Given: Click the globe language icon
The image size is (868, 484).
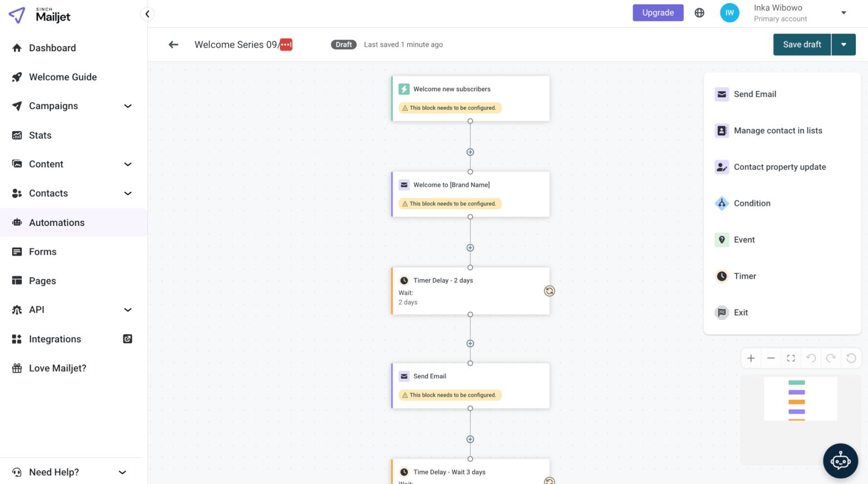Looking at the screenshot, I should coord(699,13).
